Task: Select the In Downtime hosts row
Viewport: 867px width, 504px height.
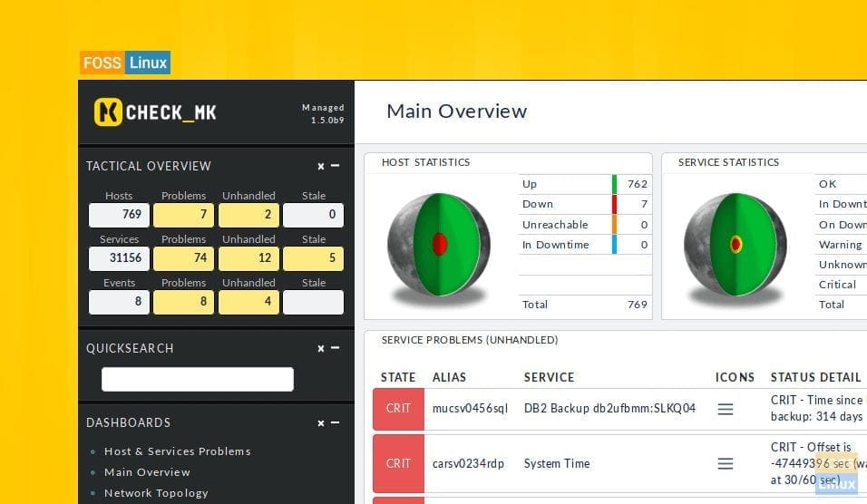Action: tap(585, 245)
